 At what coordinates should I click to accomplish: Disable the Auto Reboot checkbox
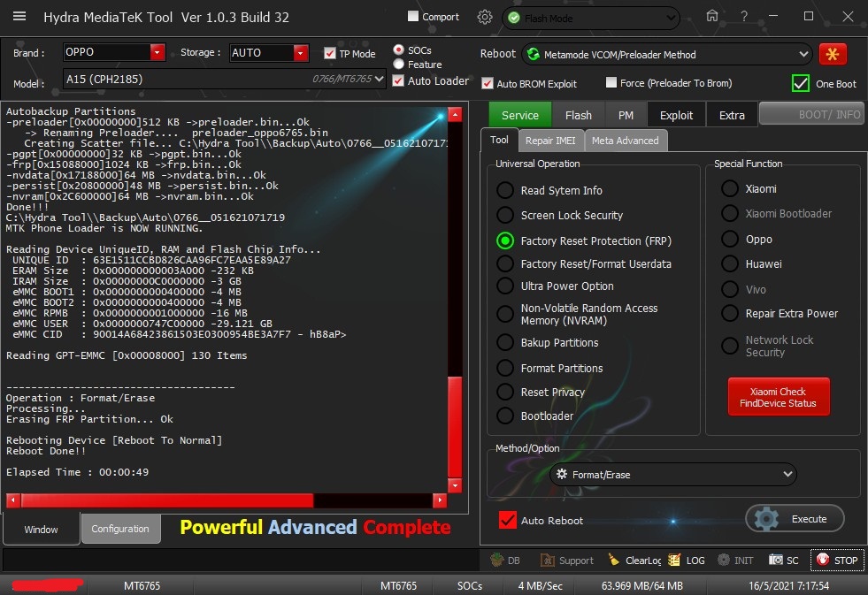(507, 520)
